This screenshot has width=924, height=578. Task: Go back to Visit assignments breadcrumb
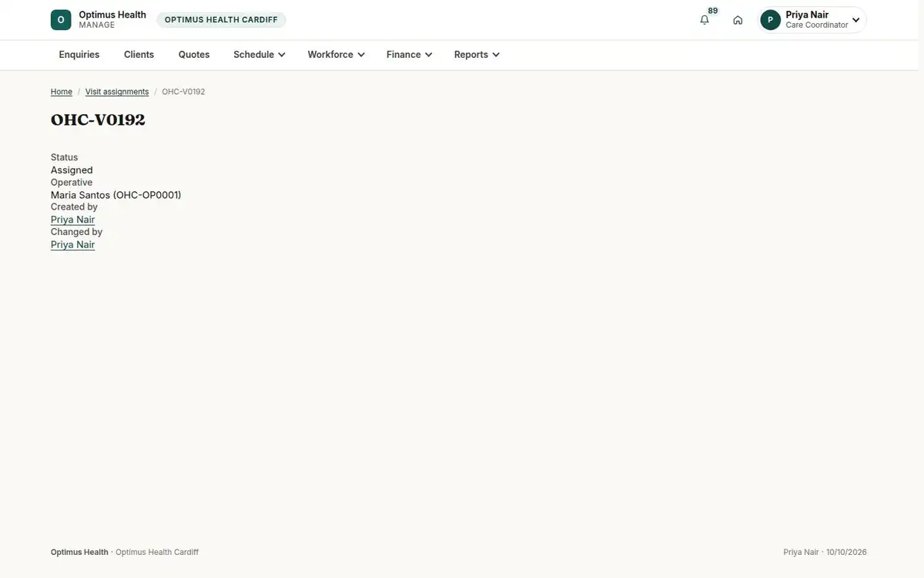tap(117, 92)
